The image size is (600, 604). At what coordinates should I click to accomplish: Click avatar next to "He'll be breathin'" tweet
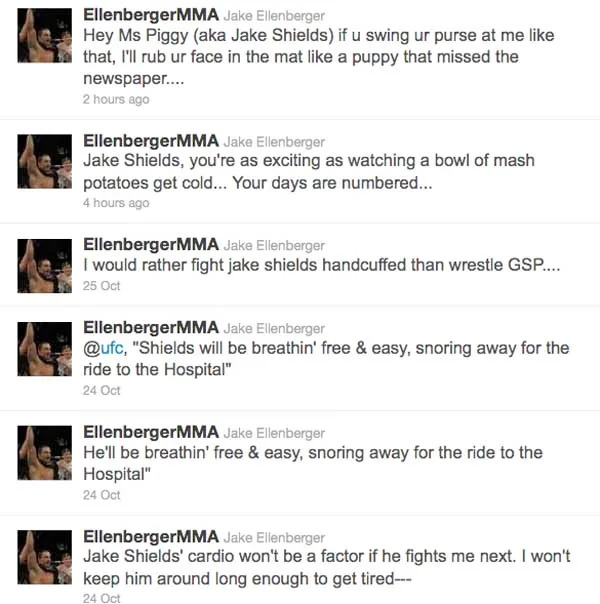pos(43,450)
